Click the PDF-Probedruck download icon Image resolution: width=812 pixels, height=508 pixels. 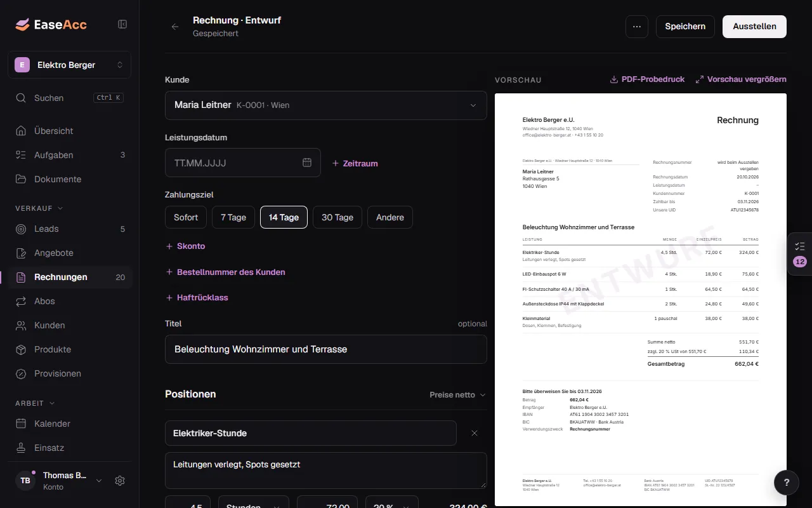point(613,79)
